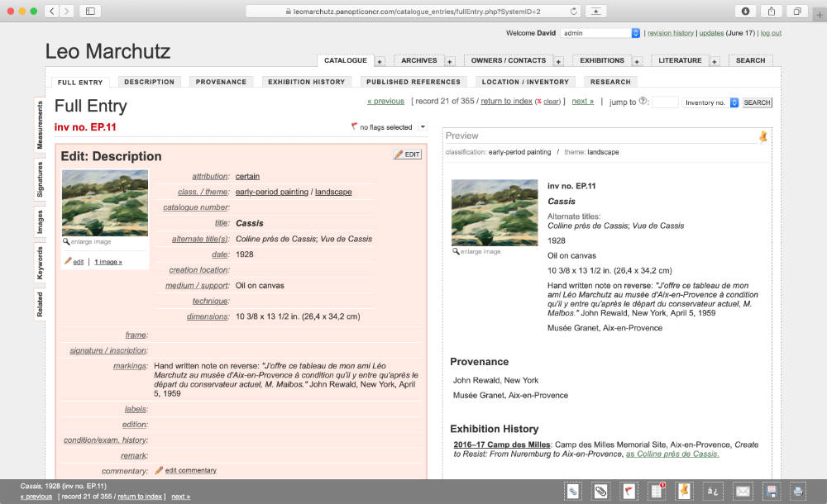Image resolution: width=827 pixels, height=504 pixels.
Task: Click the pushpin icon in bottom toolbar
Action: [684, 492]
